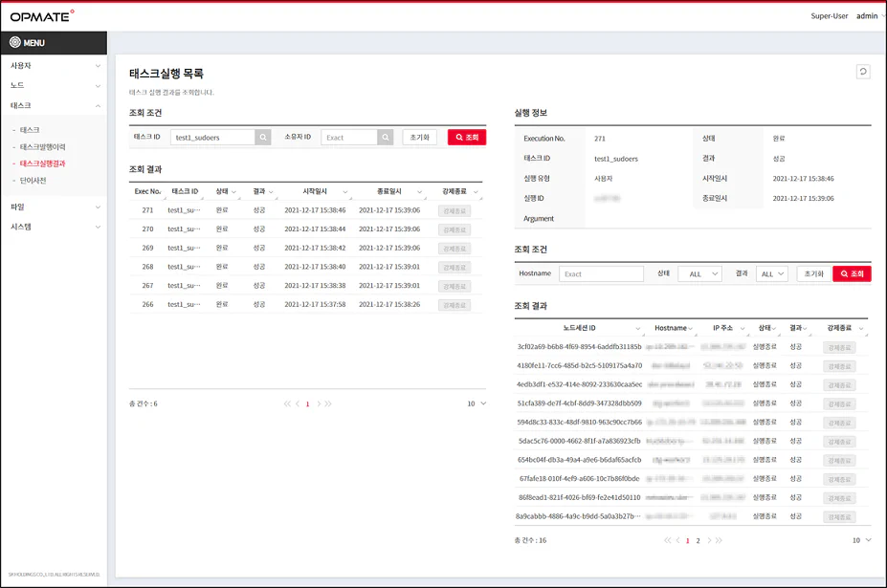Select 단어사전 from sidebar submenu
887x588 pixels.
click(x=33, y=180)
